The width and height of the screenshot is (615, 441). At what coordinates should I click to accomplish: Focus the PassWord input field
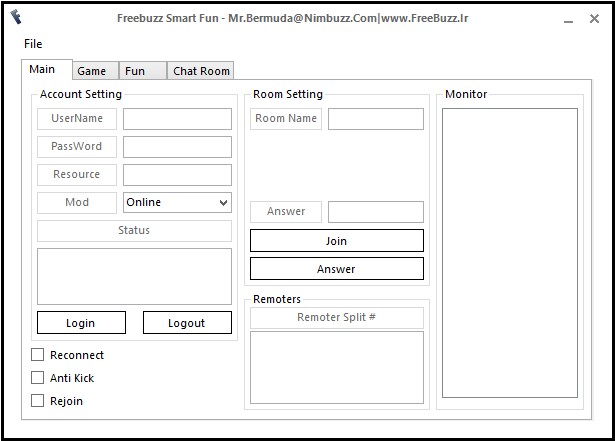point(177,147)
